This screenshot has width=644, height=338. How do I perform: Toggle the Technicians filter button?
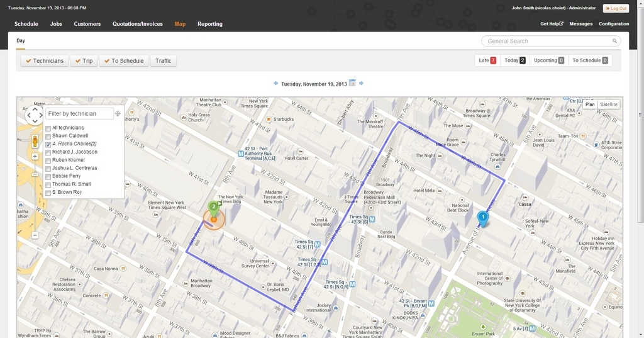click(45, 61)
